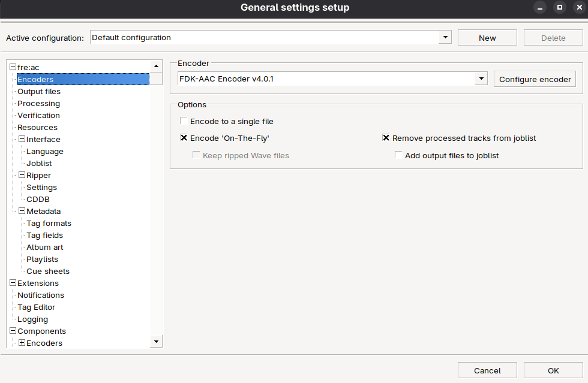Confirm settings with the OK button
This screenshot has width=588, height=383.
553,370
